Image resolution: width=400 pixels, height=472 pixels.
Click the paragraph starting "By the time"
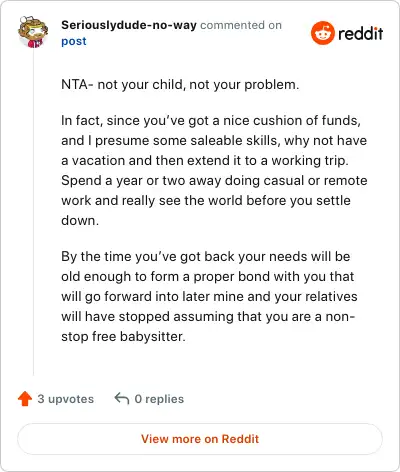pos(209,296)
